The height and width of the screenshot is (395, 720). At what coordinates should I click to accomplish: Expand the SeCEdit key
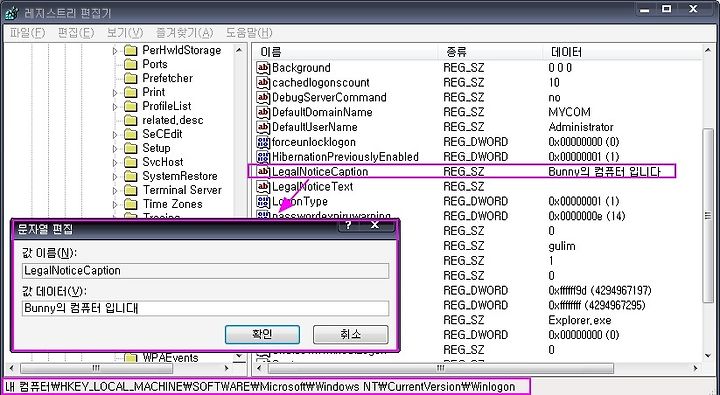pos(115,135)
